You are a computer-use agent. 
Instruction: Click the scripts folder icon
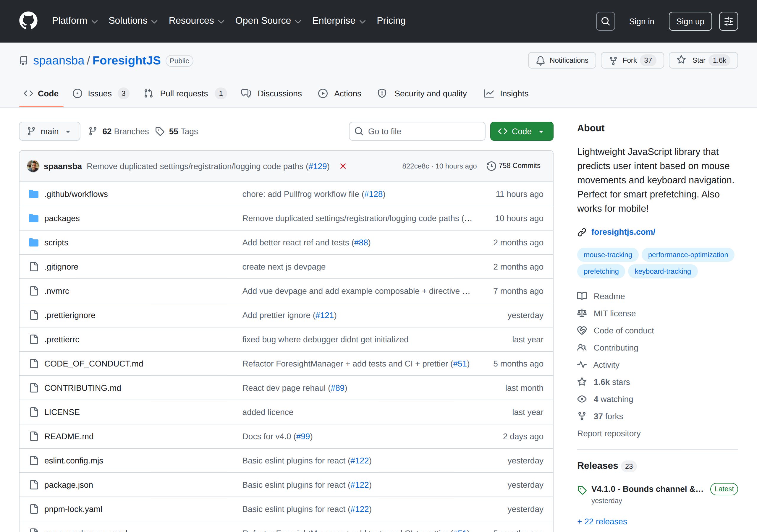click(34, 242)
